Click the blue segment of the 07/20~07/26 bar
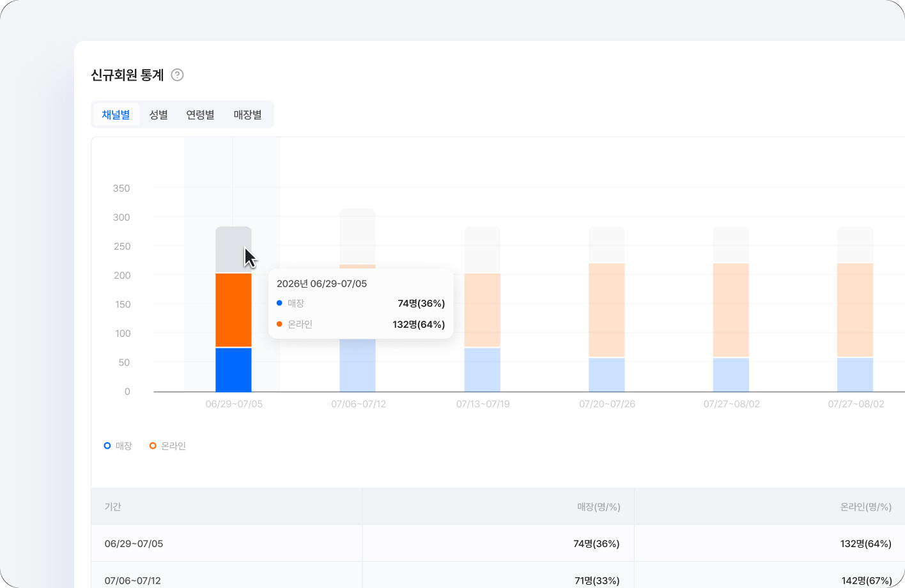The image size is (905, 588). [607, 375]
